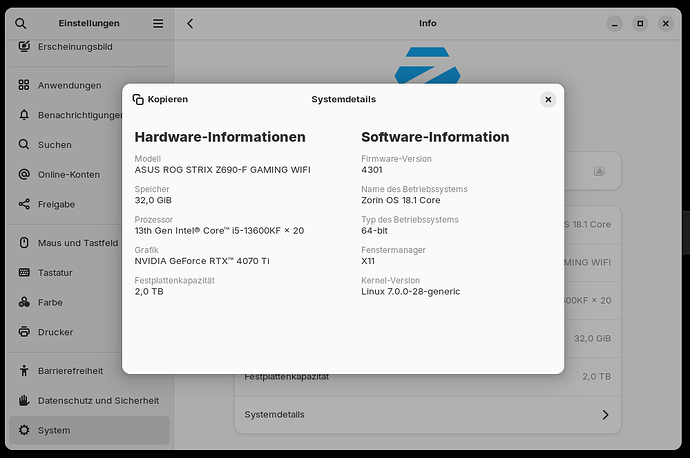Screen dimensions: 690x458
Task: Copy system details with Kopieren button
Action: pyautogui.click(x=160, y=99)
